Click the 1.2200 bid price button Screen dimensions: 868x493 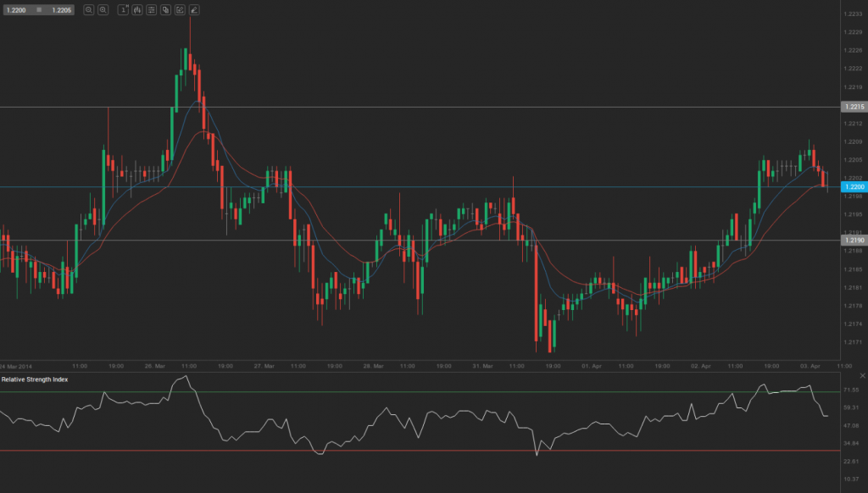tap(17, 9)
